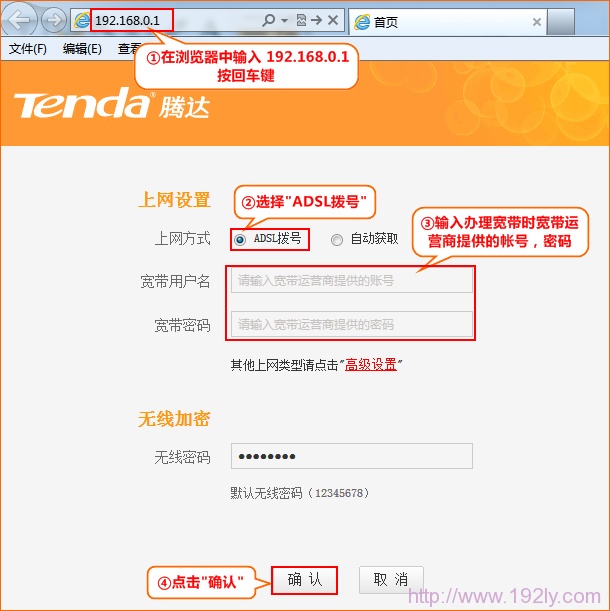The width and height of the screenshot is (610, 611).
Task: Click the search magnifier in address bar
Action: point(269,20)
